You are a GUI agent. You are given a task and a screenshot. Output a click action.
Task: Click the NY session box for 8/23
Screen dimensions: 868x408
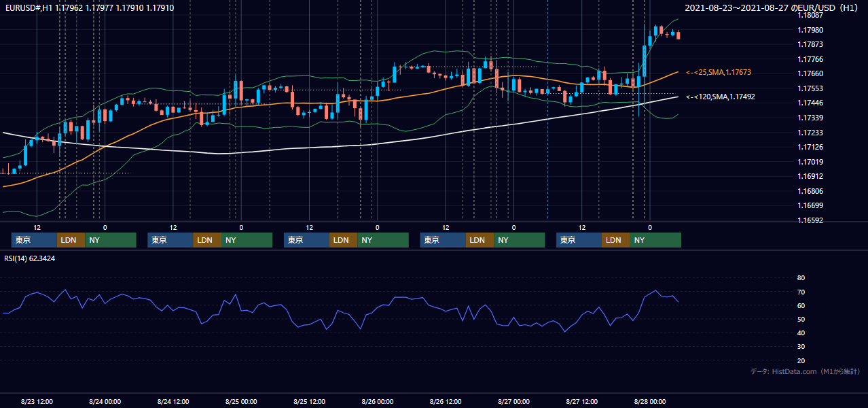pyautogui.click(x=110, y=240)
